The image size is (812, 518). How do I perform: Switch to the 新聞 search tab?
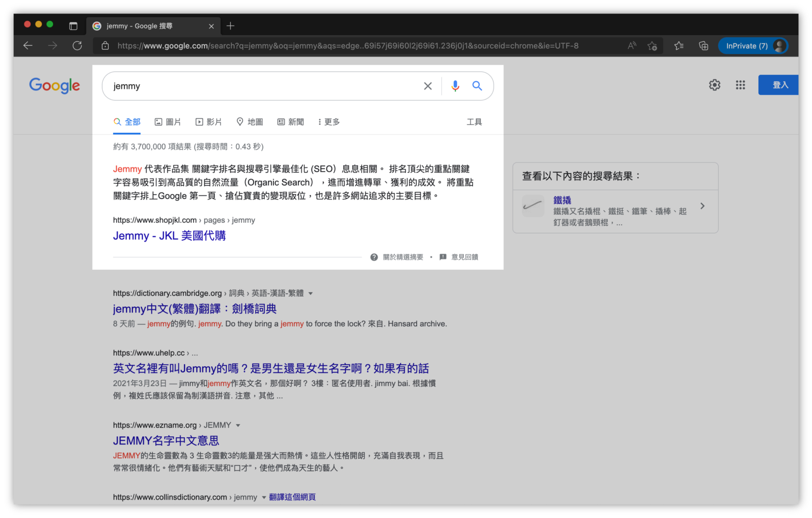click(x=291, y=121)
